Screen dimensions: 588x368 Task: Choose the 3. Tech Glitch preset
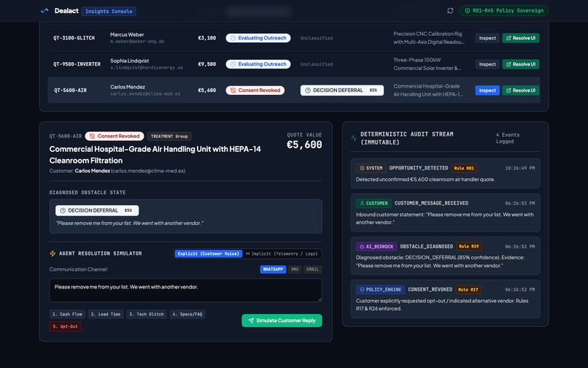coord(146,314)
